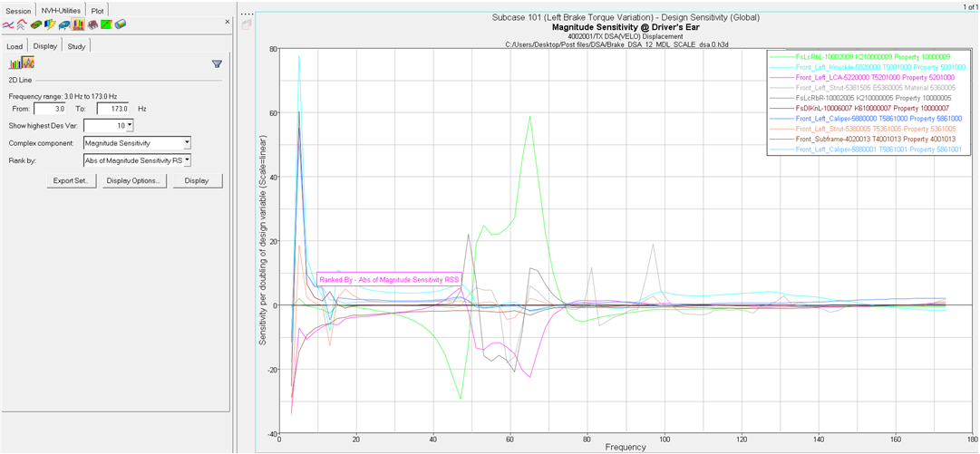Image resolution: width=980 pixels, height=454 pixels.
Task: Click the Export Set button
Action: (x=72, y=181)
